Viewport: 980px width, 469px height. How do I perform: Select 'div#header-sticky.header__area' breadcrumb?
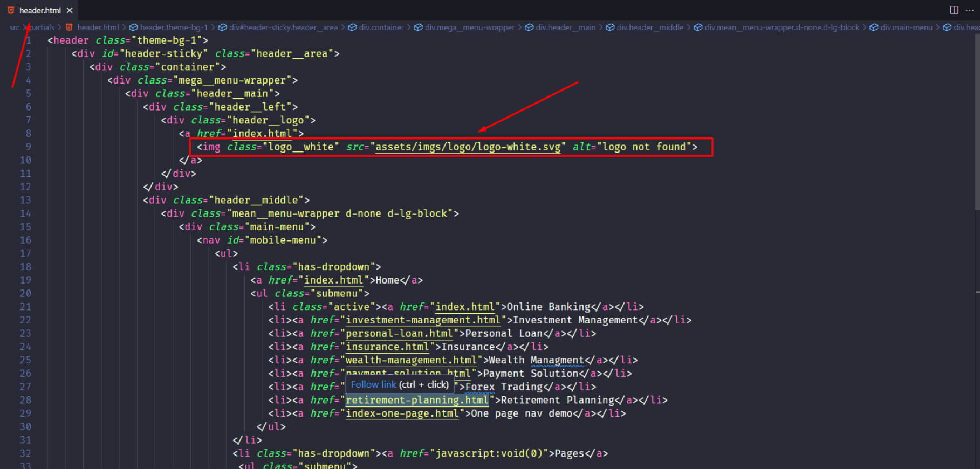click(283, 27)
